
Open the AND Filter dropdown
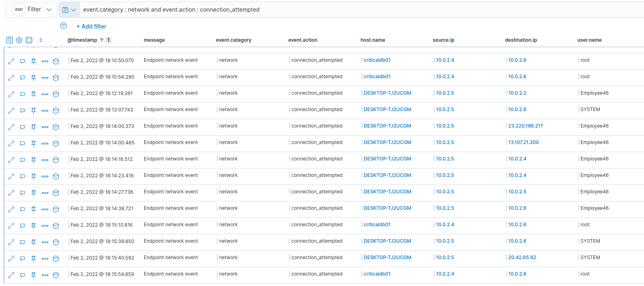(31, 9)
